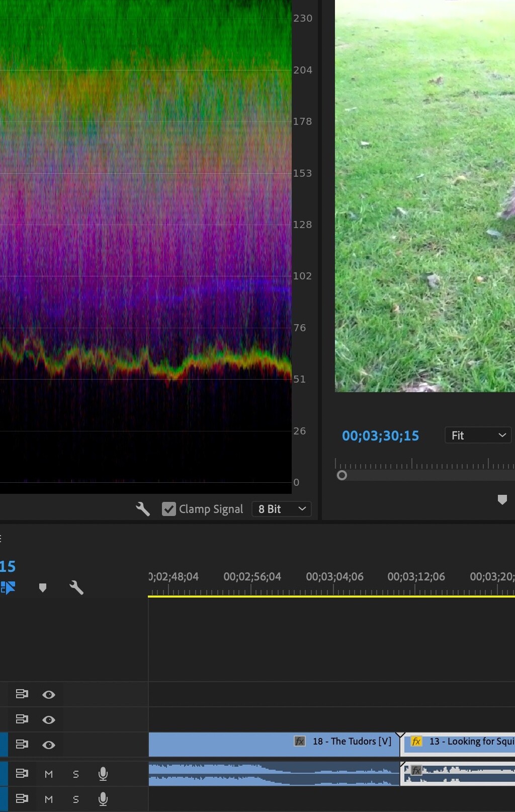The height and width of the screenshot is (812, 515).
Task: Mute the first audio track
Action: point(49,774)
